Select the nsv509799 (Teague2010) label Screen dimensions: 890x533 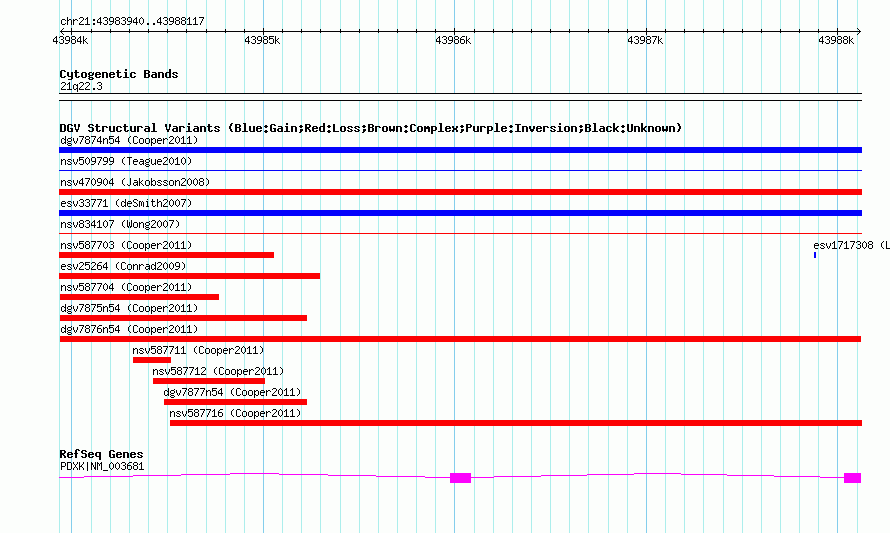coord(126,161)
